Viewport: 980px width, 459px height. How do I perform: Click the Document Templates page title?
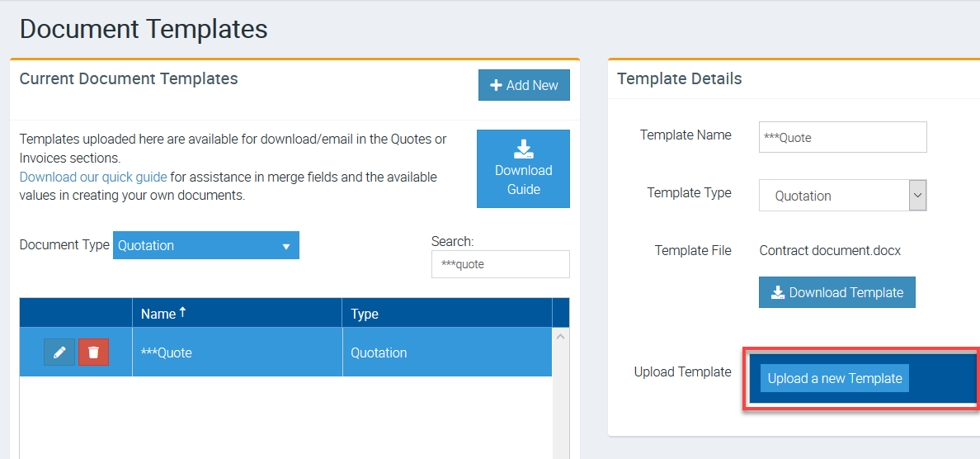144,29
